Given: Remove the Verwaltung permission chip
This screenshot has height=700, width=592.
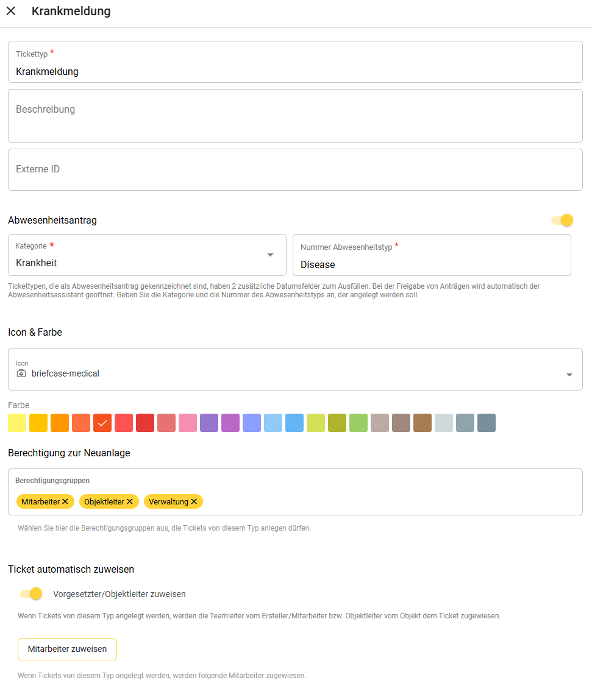Looking at the screenshot, I should [x=194, y=501].
